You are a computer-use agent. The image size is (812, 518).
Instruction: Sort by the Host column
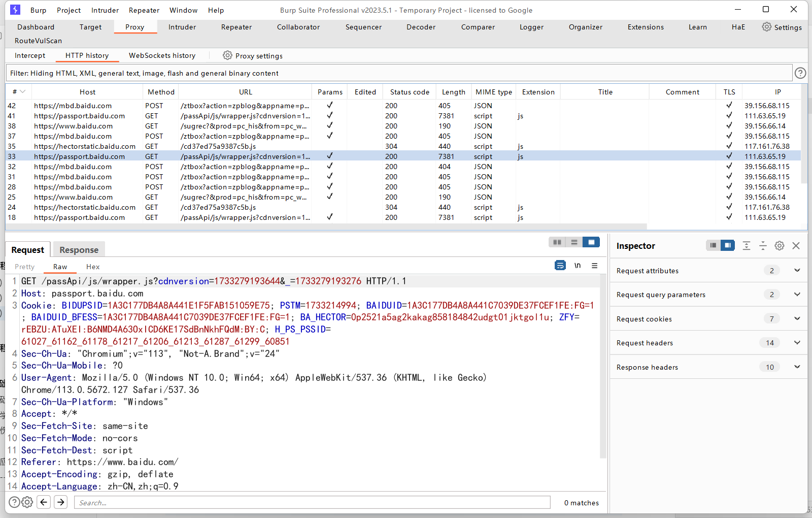[x=87, y=92]
